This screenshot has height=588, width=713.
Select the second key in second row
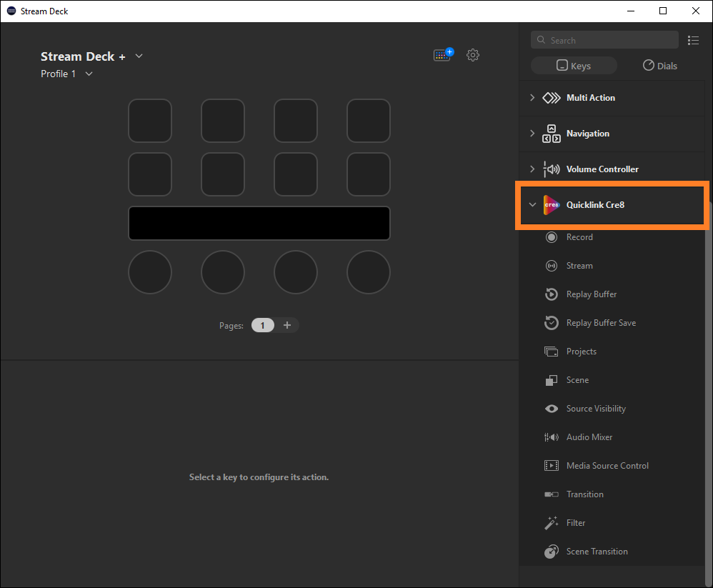223,174
